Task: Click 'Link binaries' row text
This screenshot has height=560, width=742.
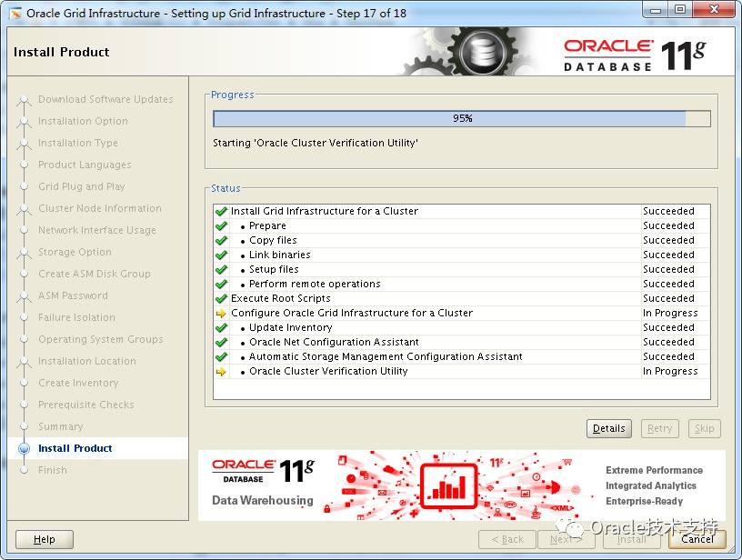Action: point(280,255)
